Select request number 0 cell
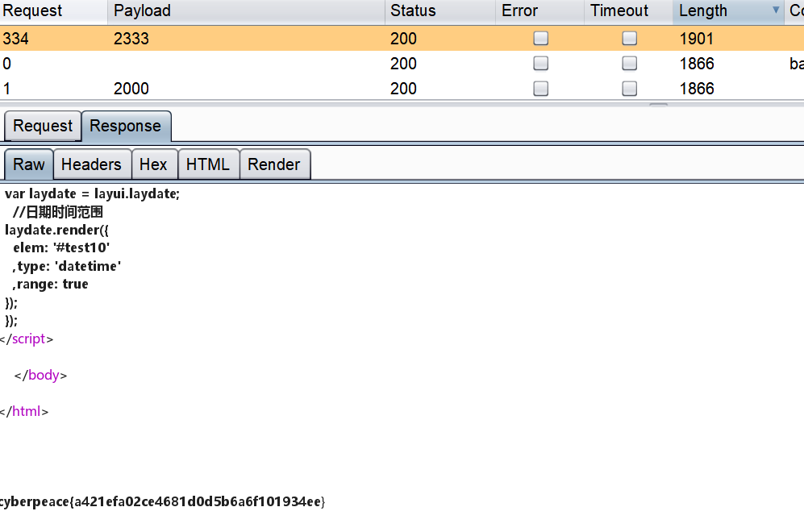 pyautogui.click(x=6, y=64)
